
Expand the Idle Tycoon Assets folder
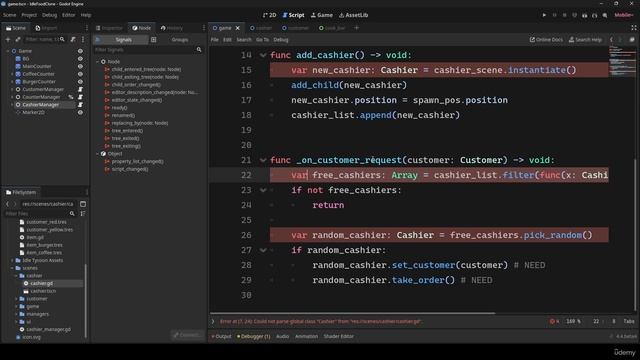pyautogui.click(x=12, y=260)
